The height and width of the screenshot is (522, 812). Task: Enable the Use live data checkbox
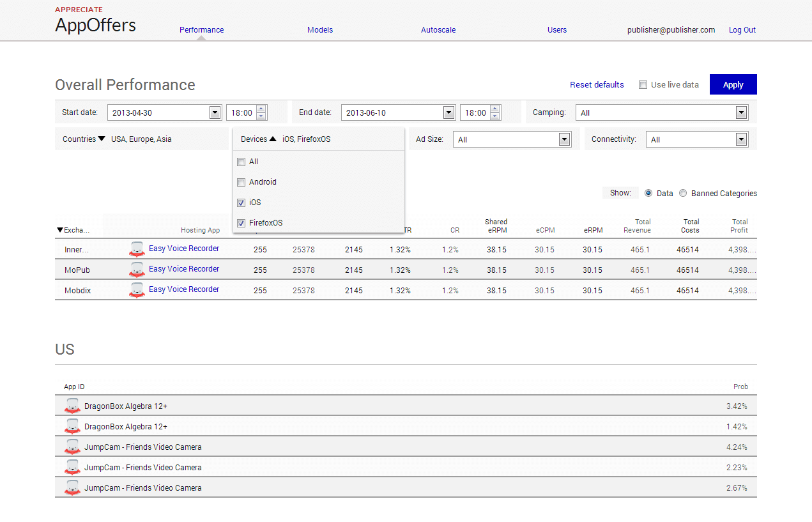[x=643, y=85]
